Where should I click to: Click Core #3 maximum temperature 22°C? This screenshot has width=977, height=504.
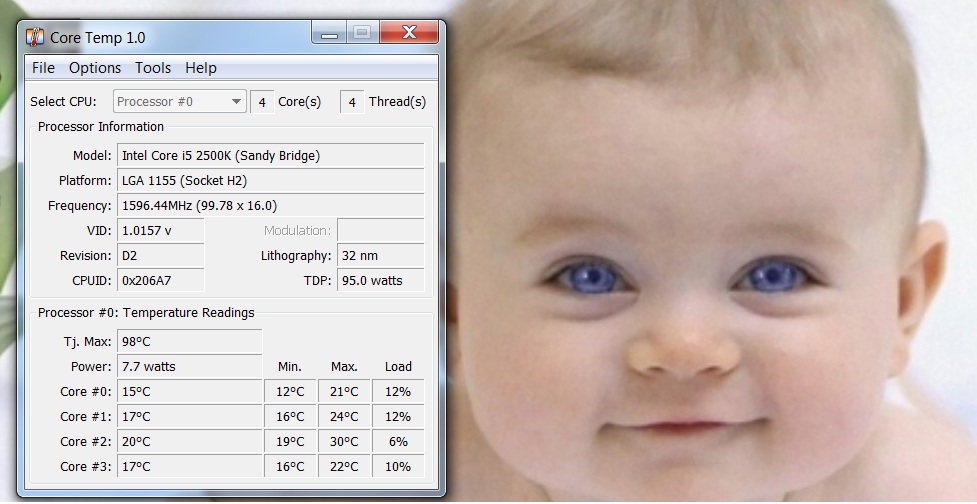tap(344, 467)
